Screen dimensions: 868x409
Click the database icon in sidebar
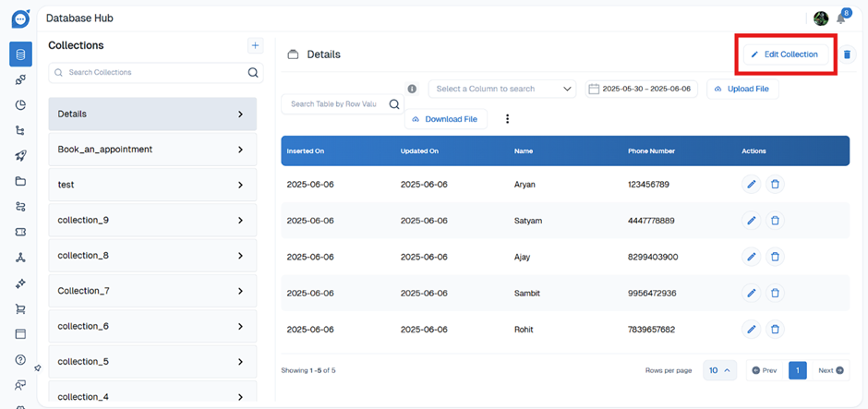tap(20, 54)
